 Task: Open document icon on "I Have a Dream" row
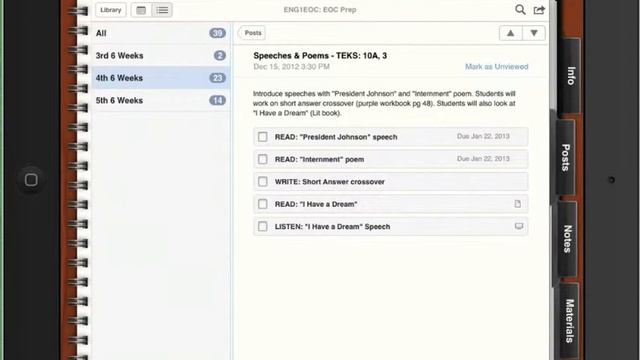tap(518, 204)
